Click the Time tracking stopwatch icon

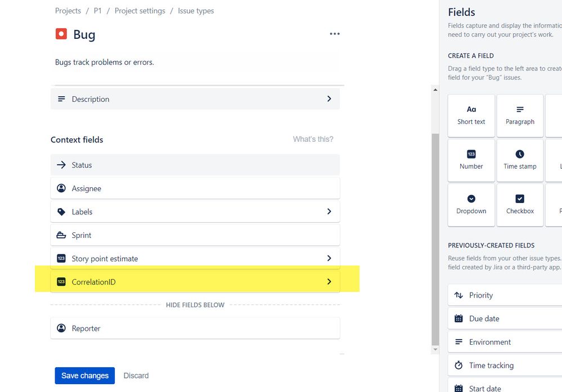click(x=458, y=365)
